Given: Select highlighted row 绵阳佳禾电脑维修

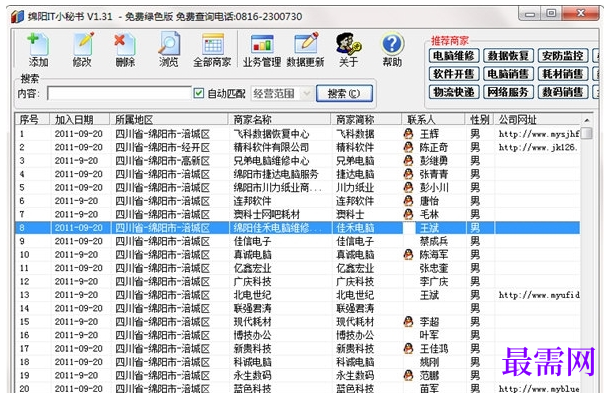Looking at the screenshot, I should coord(298,228).
